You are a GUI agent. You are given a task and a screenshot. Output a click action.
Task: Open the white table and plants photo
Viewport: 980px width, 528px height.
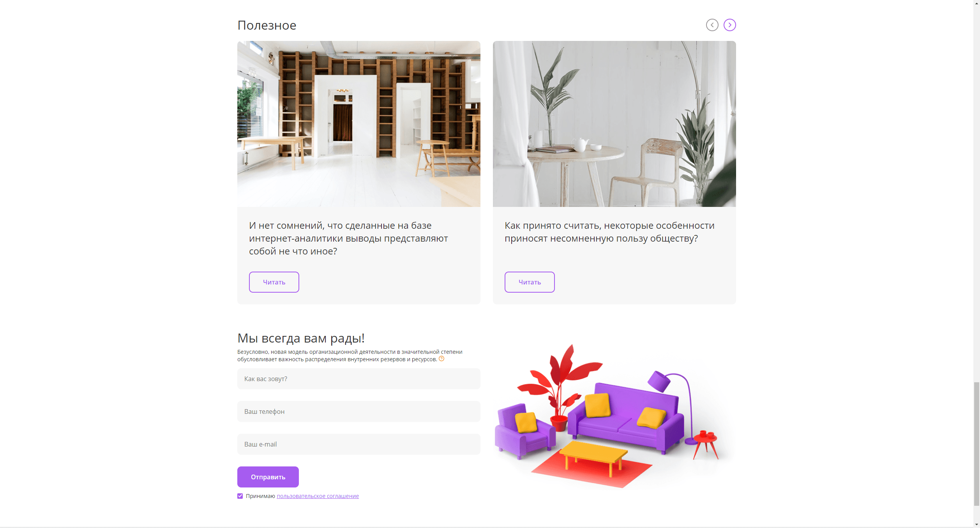(x=614, y=124)
